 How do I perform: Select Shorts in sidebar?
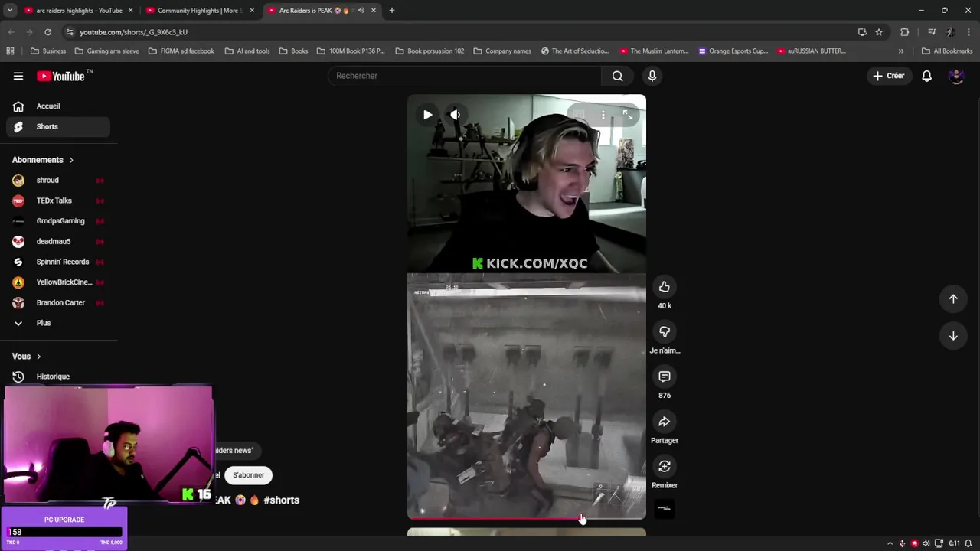[58, 126]
